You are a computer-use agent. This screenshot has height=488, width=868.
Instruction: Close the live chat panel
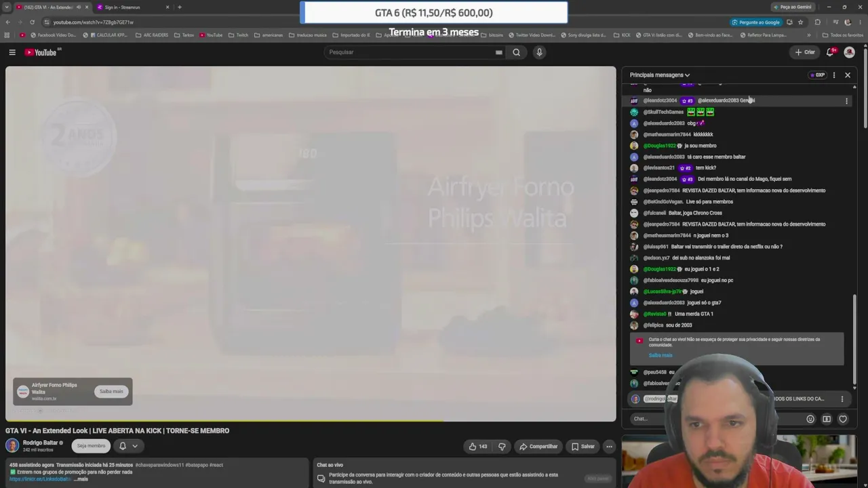(848, 75)
